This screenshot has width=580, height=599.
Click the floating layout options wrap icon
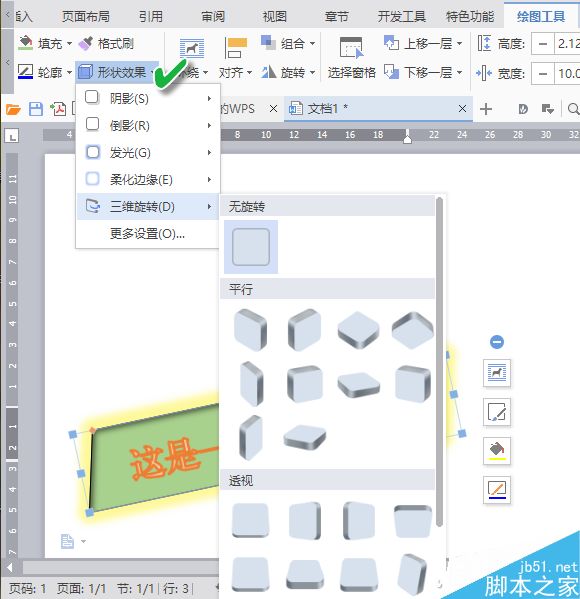click(497, 373)
